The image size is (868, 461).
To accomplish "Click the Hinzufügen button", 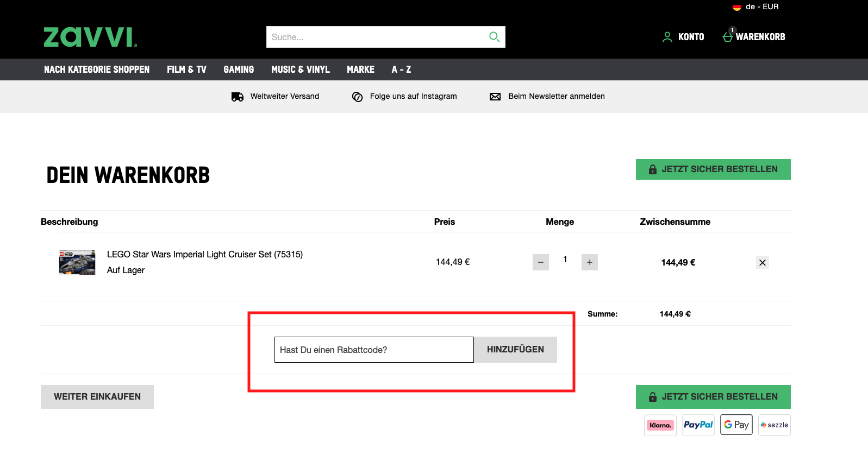I will pyautogui.click(x=515, y=350).
